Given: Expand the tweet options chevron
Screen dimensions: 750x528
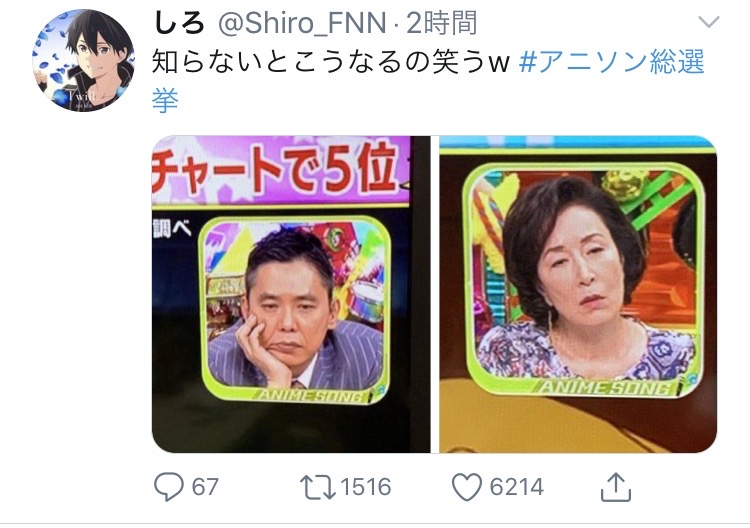Looking at the screenshot, I should click(x=708, y=22).
